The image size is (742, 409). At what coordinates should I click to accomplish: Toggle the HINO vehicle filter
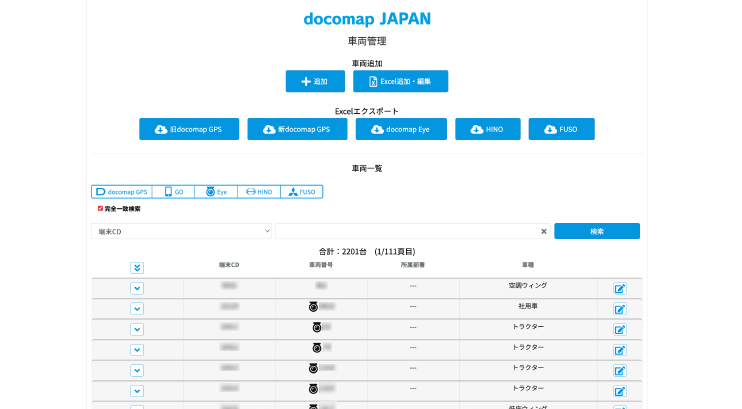(x=259, y=191)
